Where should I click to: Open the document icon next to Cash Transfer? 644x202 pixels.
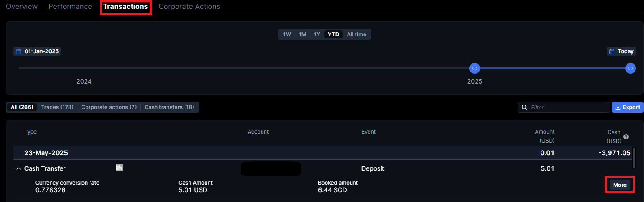point(119,168)
